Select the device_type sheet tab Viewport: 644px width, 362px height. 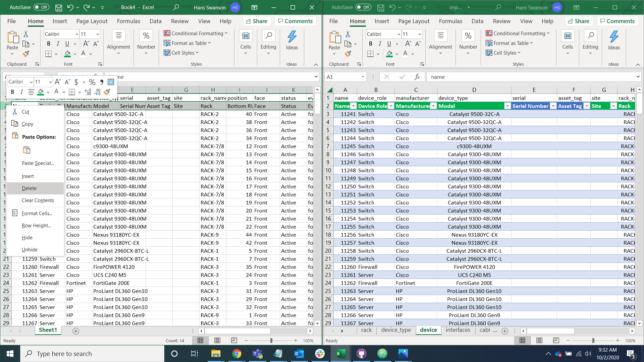pos(396,330)
